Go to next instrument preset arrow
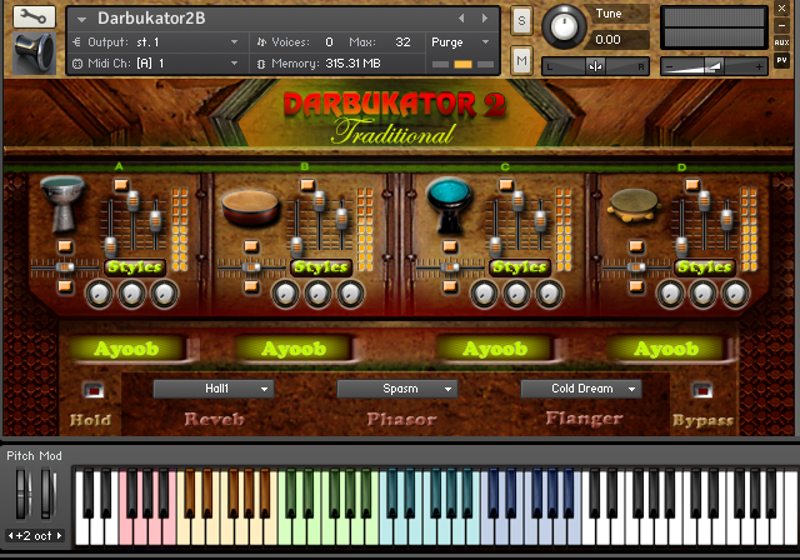The height and width of the screenshot is (560, 800). (x=485, y=18)
